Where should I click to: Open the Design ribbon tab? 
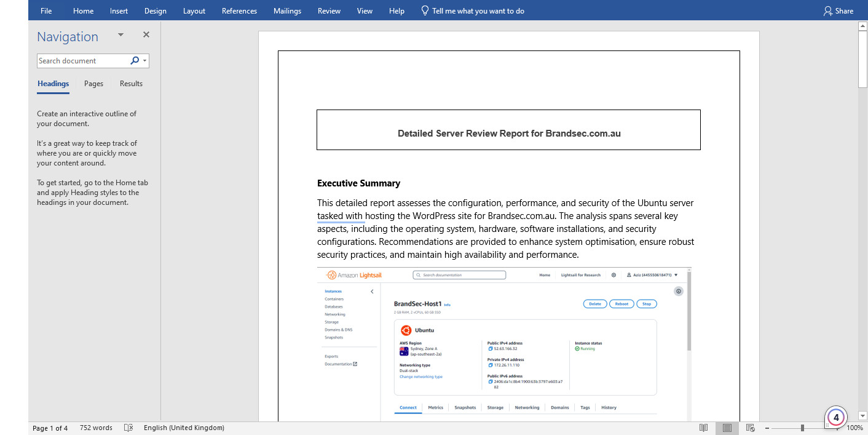pos(156,10)
